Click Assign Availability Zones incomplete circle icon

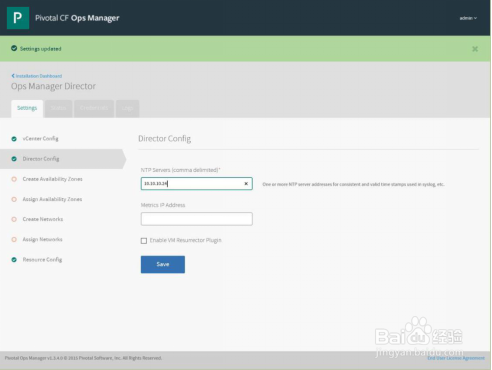click(x=14, y=199)
